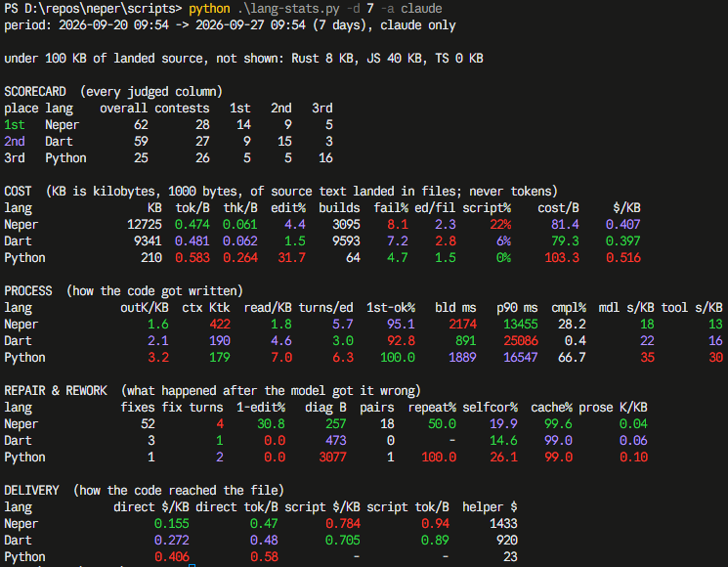Click the purple '2nd' place label
Viewport: 728px width, 567px height.
coord(15,141)
